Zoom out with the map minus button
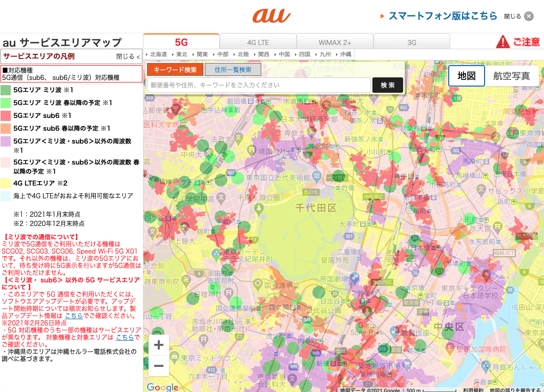The image size is (544, 392). coord(159,366)
